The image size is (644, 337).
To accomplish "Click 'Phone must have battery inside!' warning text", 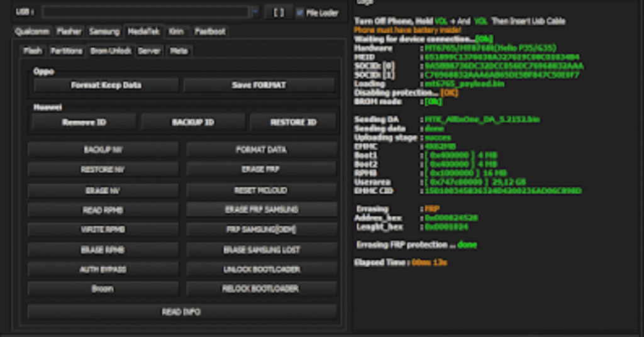I will [408, 30].
